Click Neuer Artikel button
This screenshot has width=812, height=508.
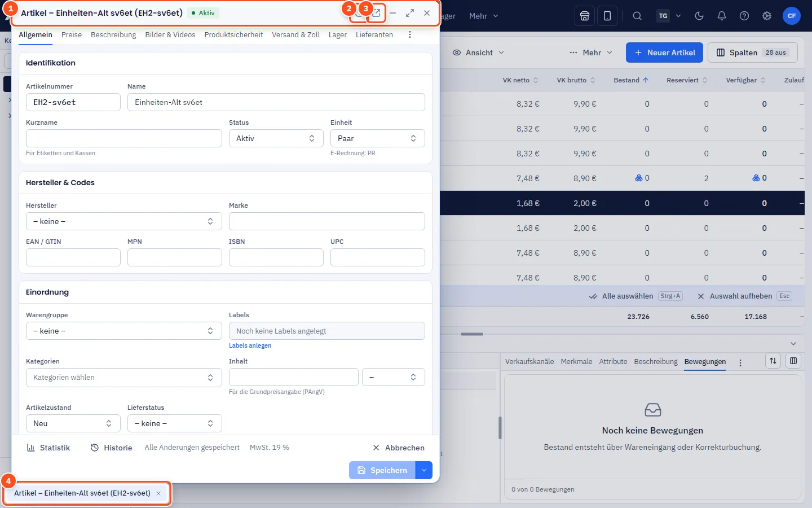point(664,52)
